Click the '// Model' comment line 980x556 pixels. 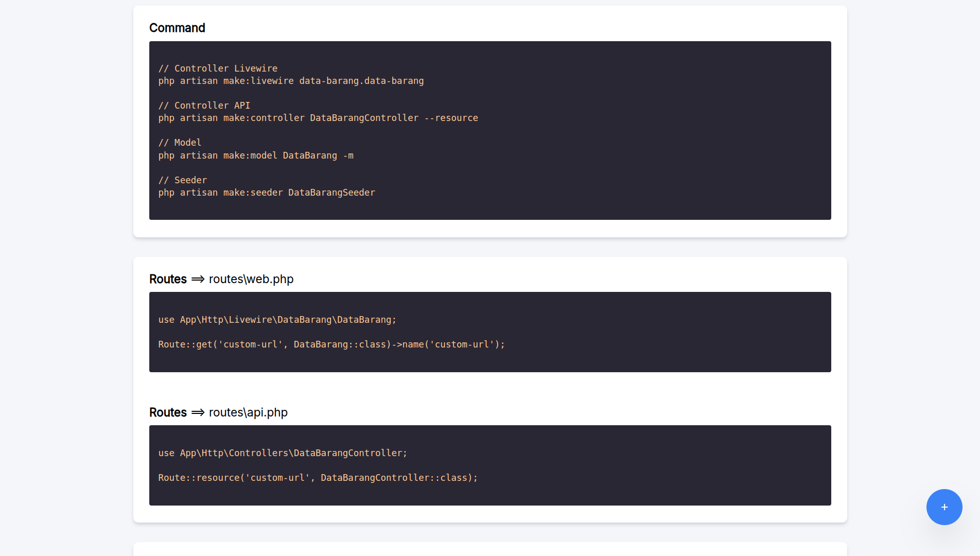coord(180,143)
